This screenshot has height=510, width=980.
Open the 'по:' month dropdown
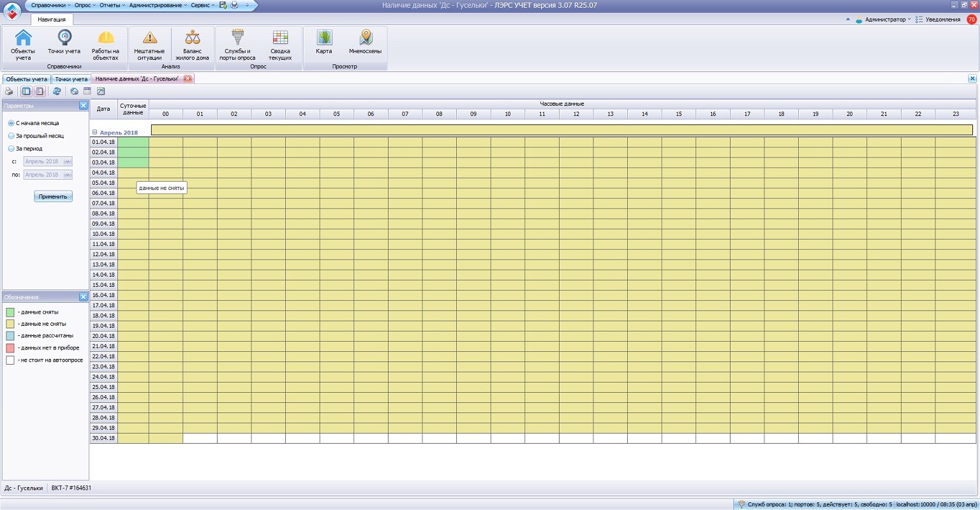click(x=68, y=175)
